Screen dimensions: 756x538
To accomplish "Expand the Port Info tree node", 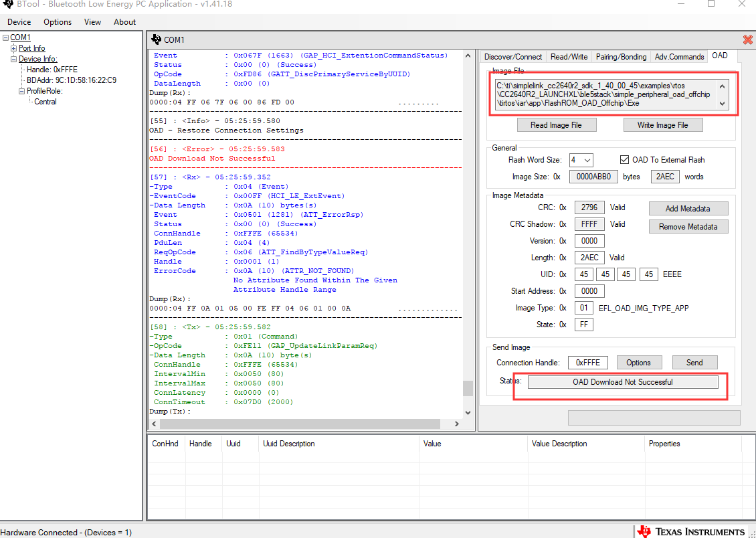I will 14,48.
